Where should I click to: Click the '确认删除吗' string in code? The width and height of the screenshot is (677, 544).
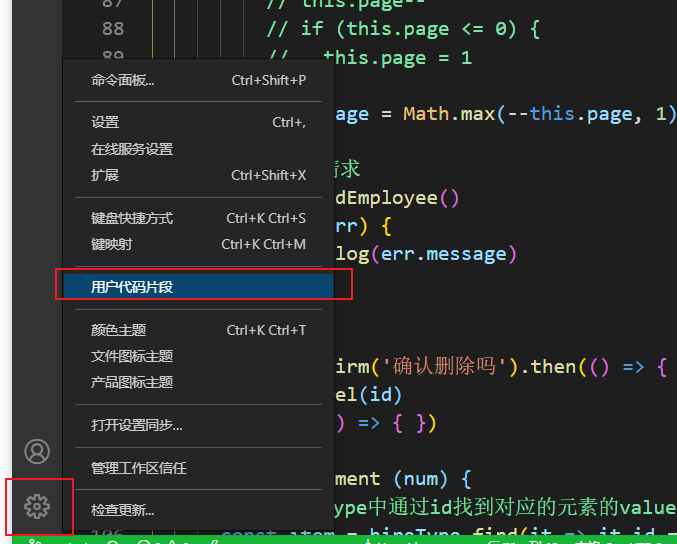click(444, 367)
